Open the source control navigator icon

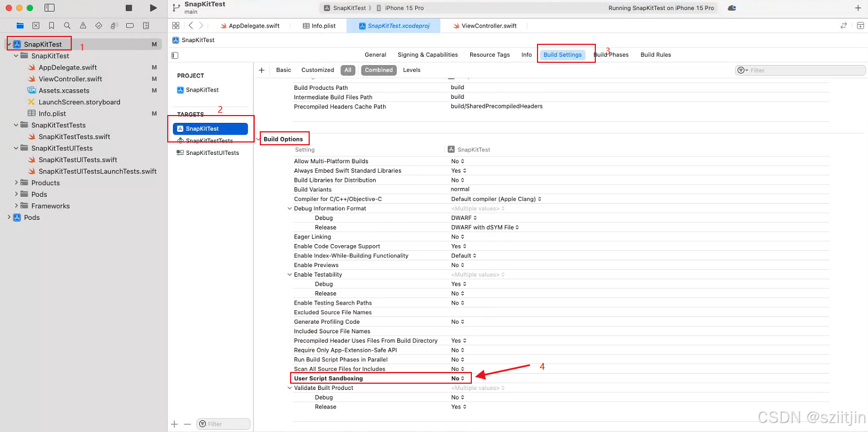tap(36, 25)
